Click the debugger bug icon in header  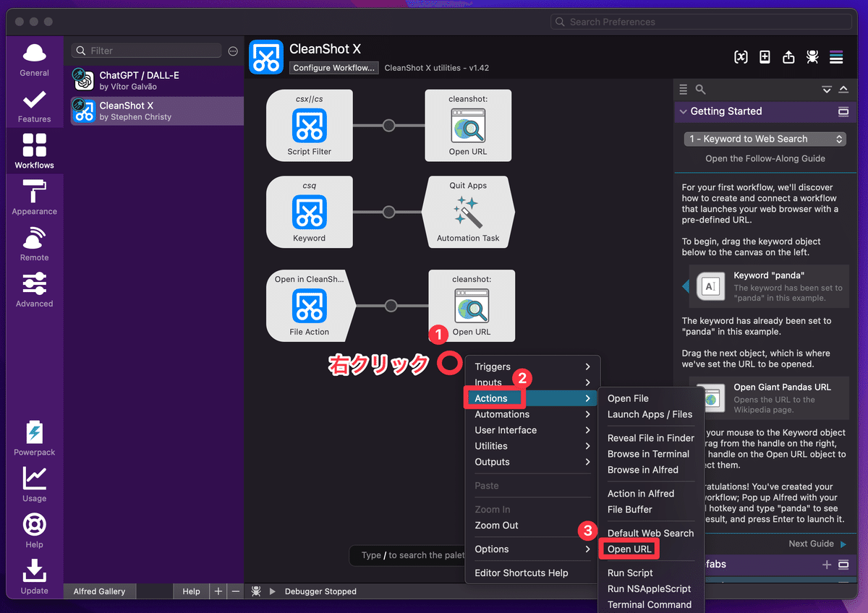(812, 57)
